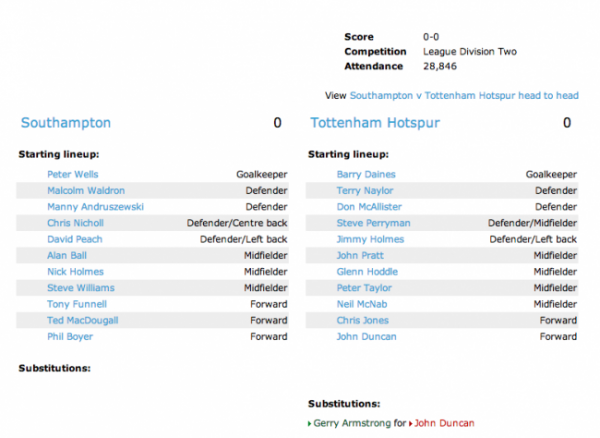The image size is (600, 438).
Task: Open Chris Jones forward link
Action: pyautogui.click(x=363, y=321)
